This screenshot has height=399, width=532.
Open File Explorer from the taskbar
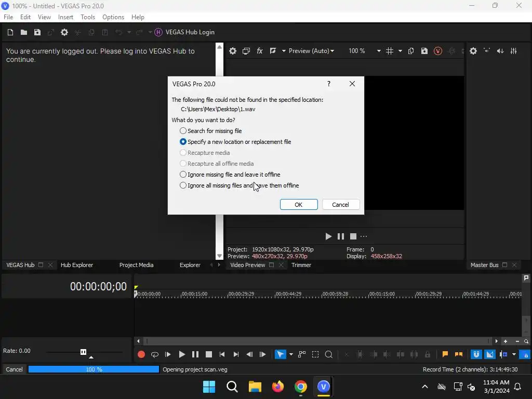[x=255, y=387]
